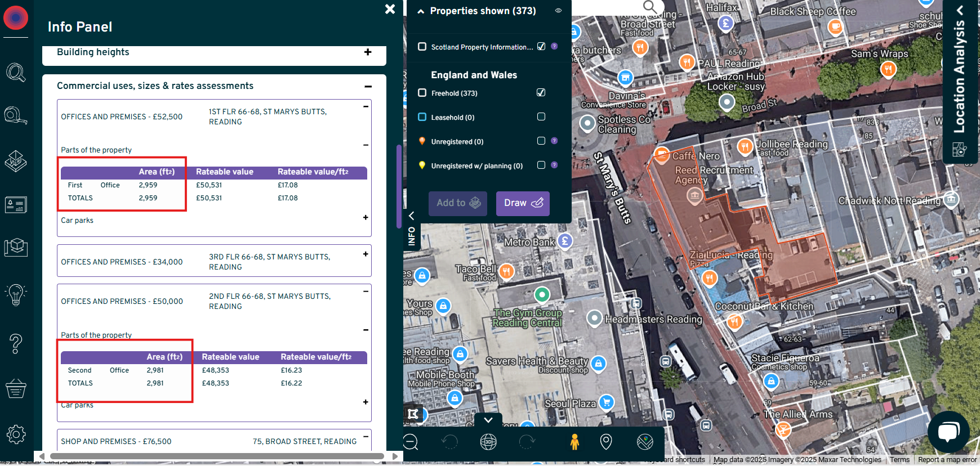
Task: Expand the 3RD FLR 66-68 entry
Action: (366, 254)
